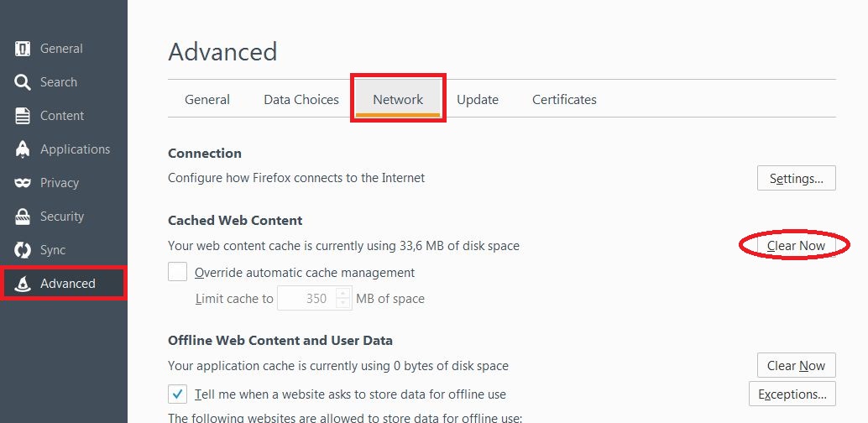The width and height of the screenshot is (868, 423).
Task: Click the Security lock icon in sidebar
Action: coord(22,217)
